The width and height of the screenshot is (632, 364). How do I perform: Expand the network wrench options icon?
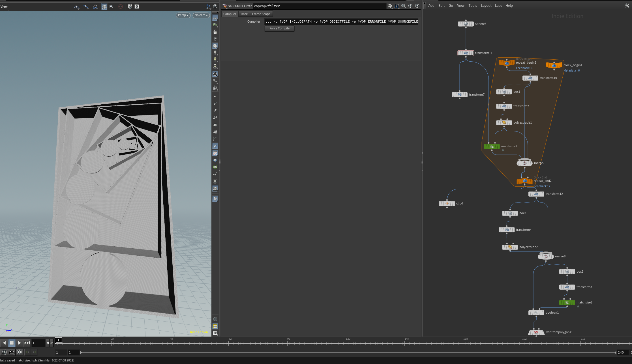627,5
